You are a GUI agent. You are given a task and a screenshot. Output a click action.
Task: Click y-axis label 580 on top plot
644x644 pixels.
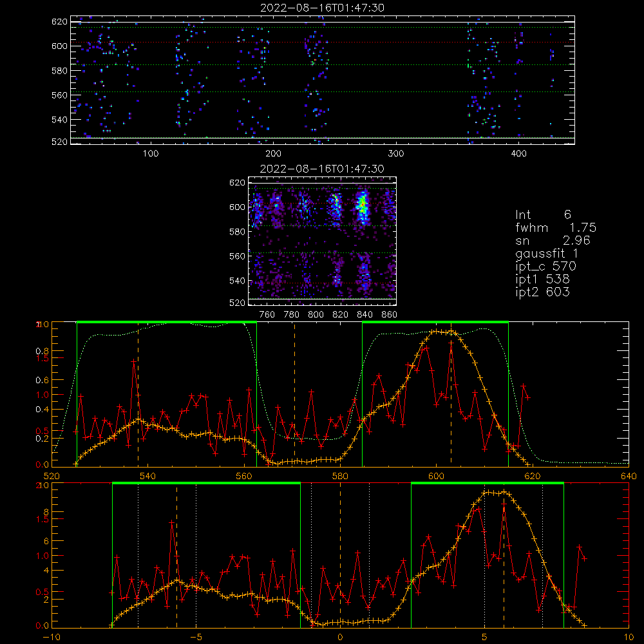pos(59,71)
